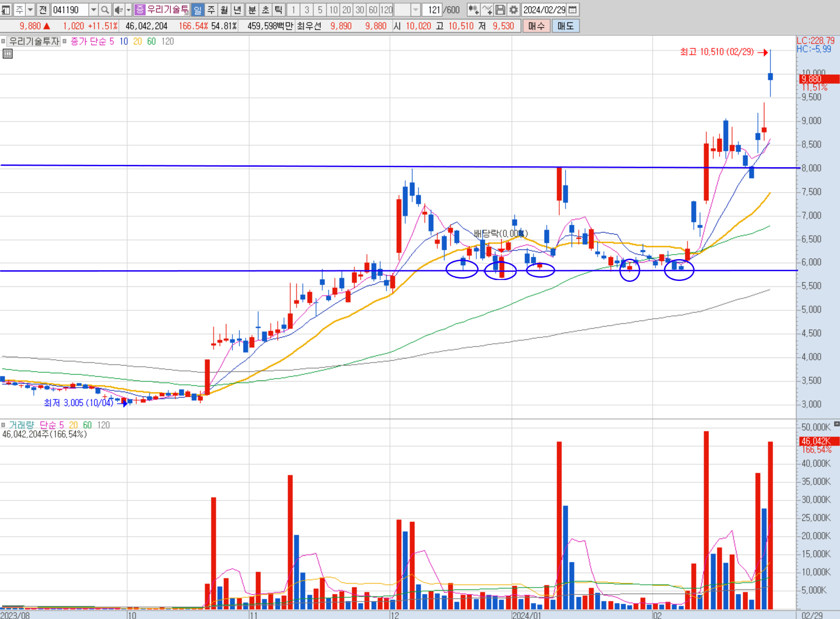Click the chart layout icon at far left
Image resolution: width=840 pixels, height=619 pixels.
point(6,10)
